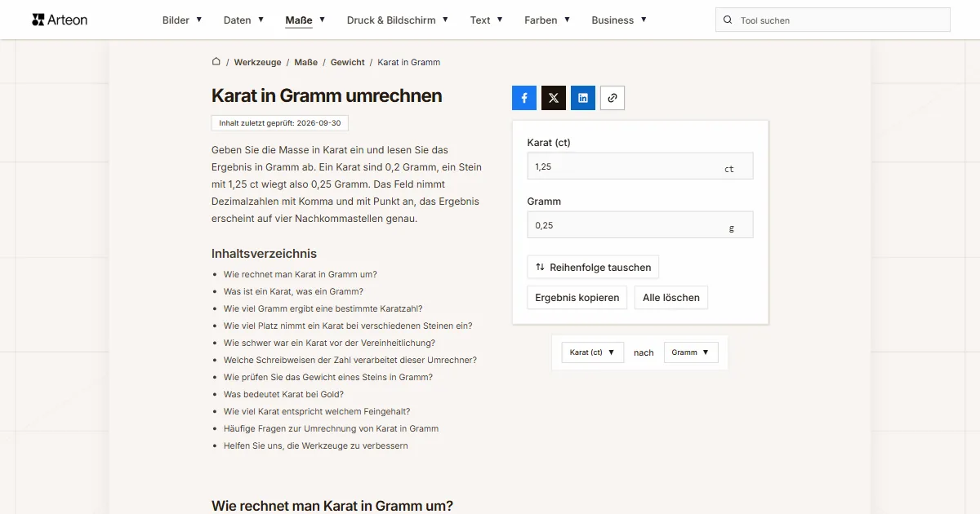The image size is (980, 514).
Task: Clear everything with Alle löschen
Action: [671, 298]
